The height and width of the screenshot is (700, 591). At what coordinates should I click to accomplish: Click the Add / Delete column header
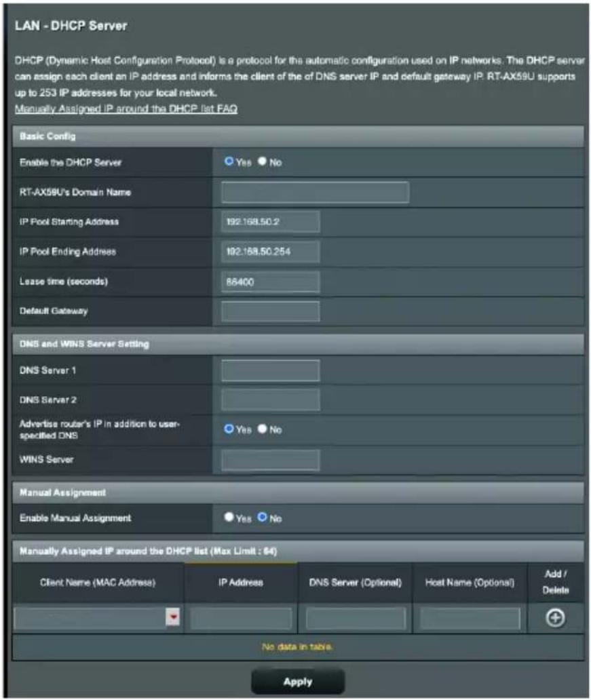coord(556,582)
